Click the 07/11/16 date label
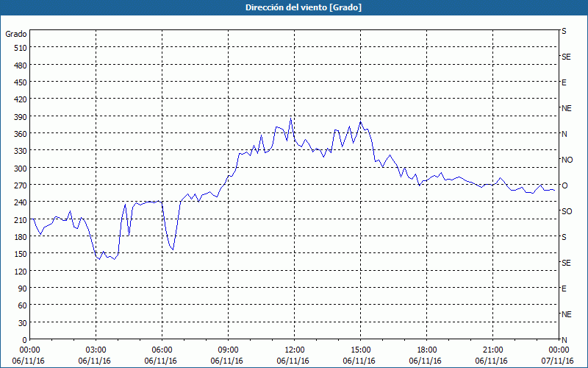This screenshot has width=588, height=368. pos(558,361)
